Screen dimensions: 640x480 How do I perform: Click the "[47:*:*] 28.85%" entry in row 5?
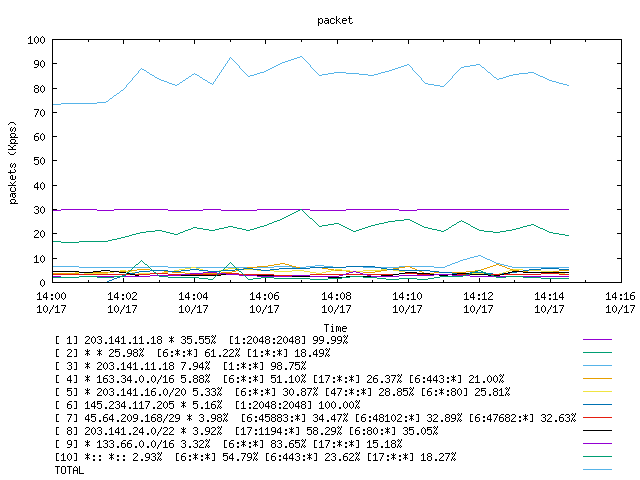tap(370, 392)
